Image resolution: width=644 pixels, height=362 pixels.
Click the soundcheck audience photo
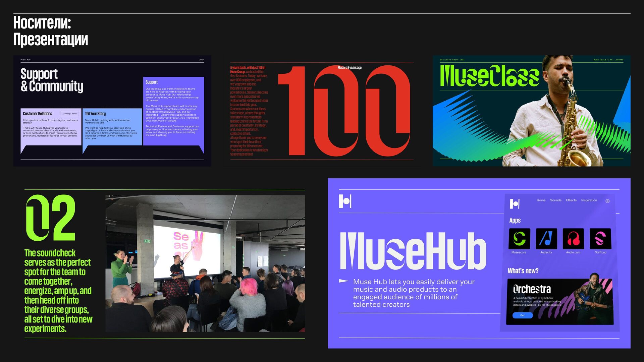tap(205, 263)
